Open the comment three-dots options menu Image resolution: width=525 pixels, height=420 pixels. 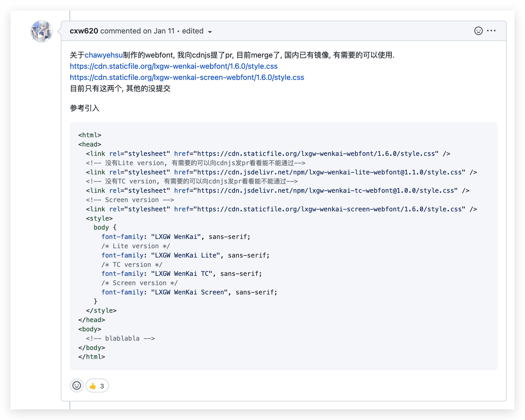(491, 31)
